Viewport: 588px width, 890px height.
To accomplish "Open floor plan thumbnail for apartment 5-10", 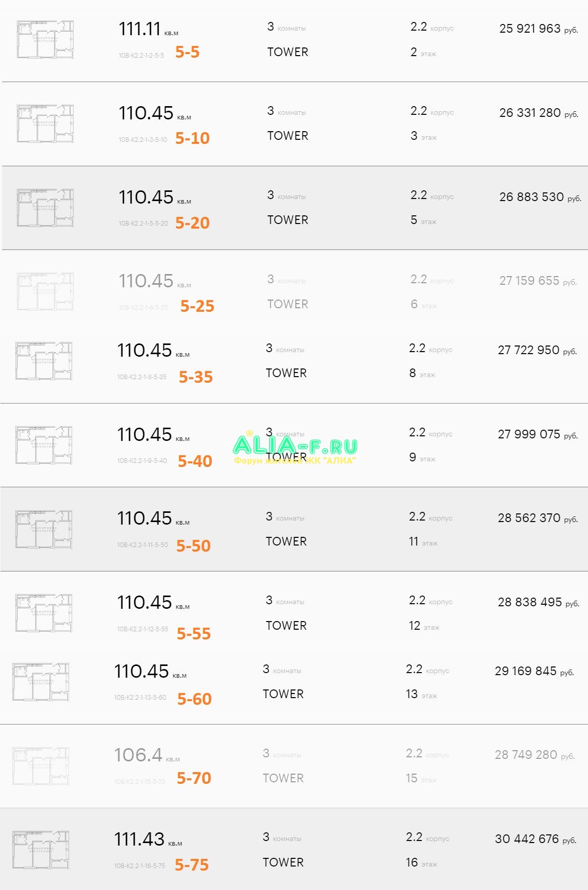I will pos(45,123).
